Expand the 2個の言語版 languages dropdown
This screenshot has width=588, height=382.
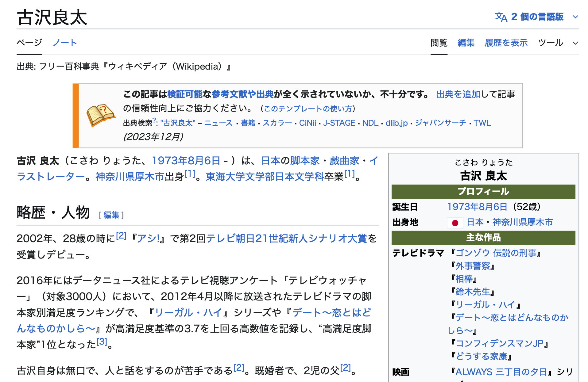(537, 17)
